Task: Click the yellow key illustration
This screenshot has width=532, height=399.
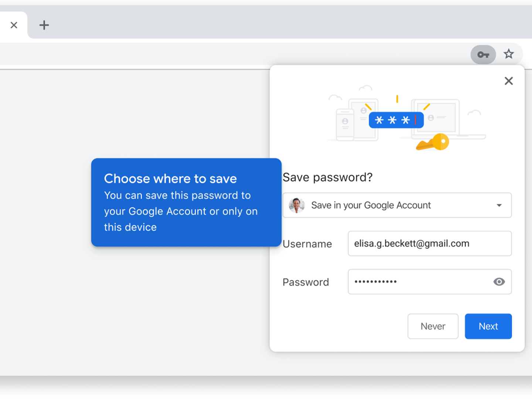Action: point(433,142)
